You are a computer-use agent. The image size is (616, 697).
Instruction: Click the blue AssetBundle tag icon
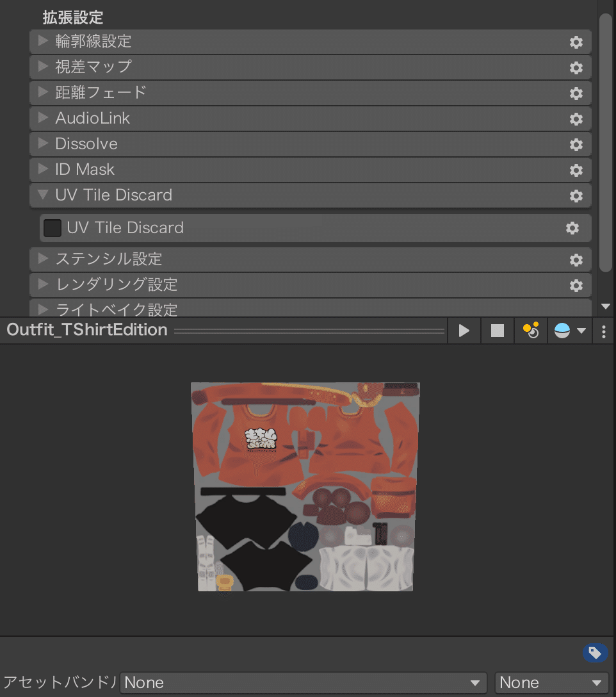(595, 653)
